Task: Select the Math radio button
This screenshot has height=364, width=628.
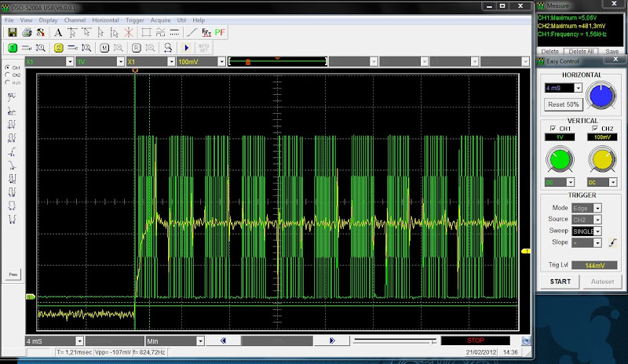Action: (x=8, y=82)
